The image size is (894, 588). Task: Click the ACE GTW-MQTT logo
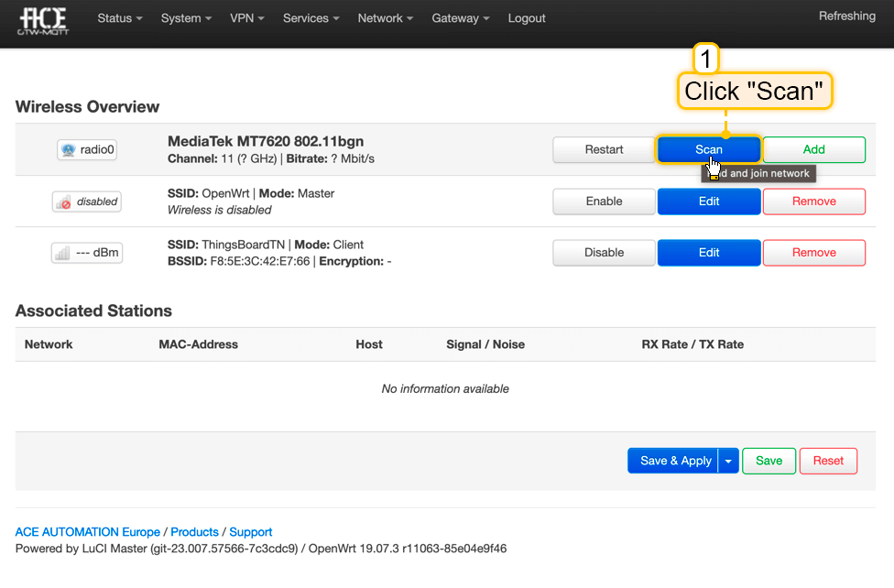43,20
